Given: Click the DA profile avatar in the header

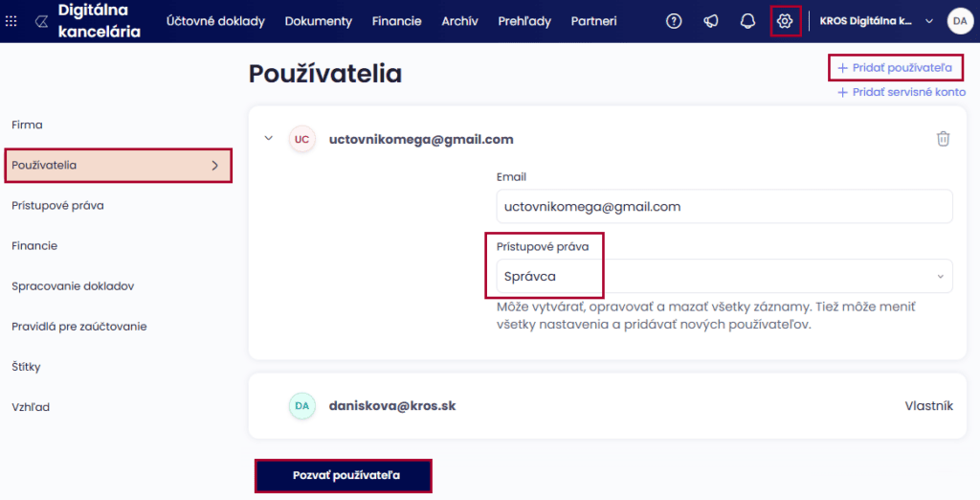Looking at the screenshot, I should click(x=960, y=21).
